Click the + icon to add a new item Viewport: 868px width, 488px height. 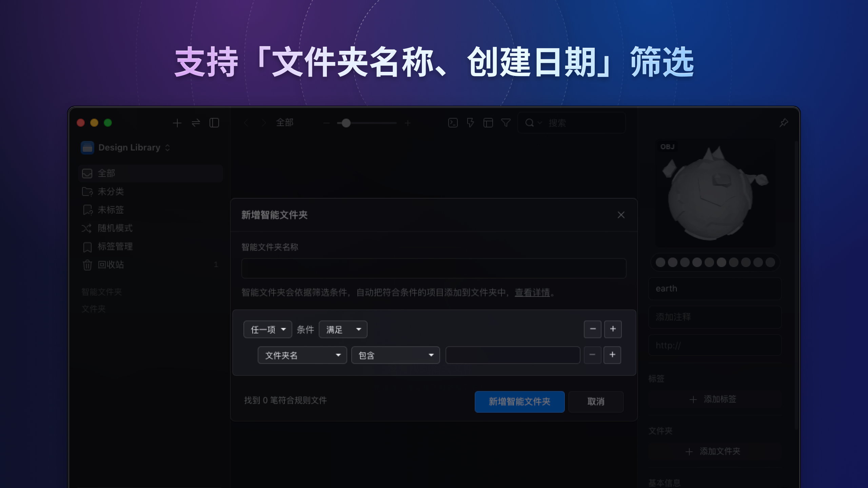[x=177, y=123]
